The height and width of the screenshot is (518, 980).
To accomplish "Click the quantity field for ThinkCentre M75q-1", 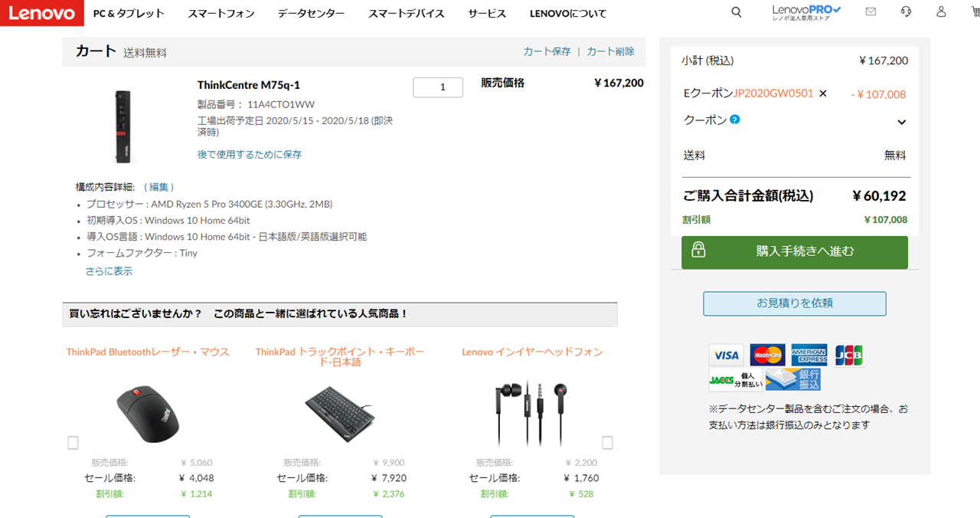I will click(438, 87).
